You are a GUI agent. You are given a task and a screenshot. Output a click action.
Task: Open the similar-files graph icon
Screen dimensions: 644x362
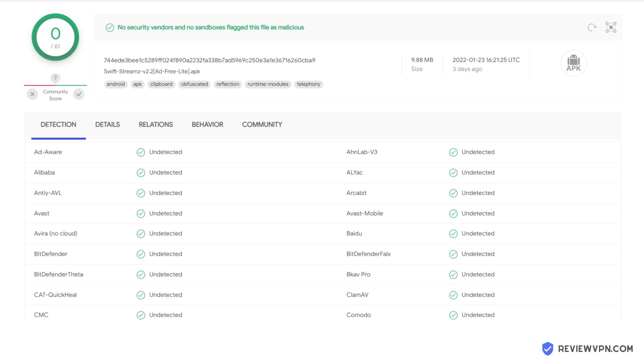point(611,27)
